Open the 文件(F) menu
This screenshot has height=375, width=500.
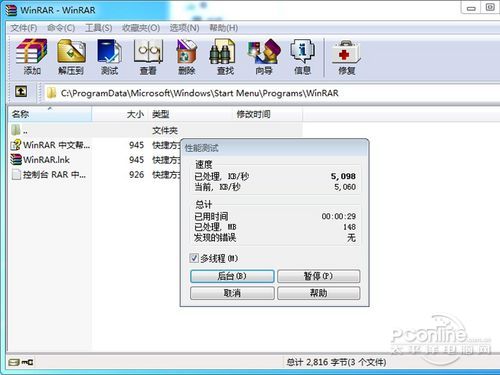point(23,28)
